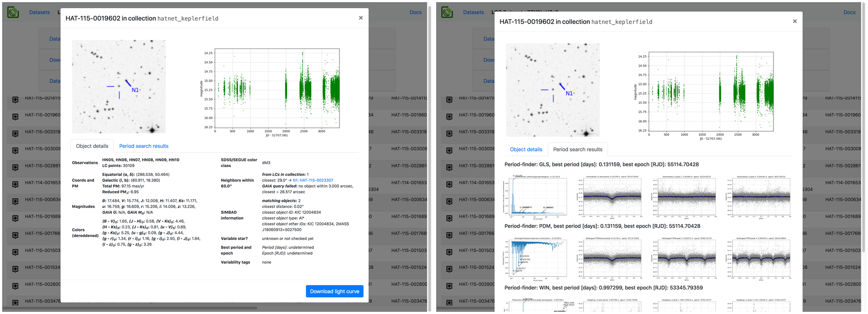Viewport: 868px width, 314px height.
Task: Left window: expand row icon beside HAT-115-001524
Action: (x=15, y=269)
